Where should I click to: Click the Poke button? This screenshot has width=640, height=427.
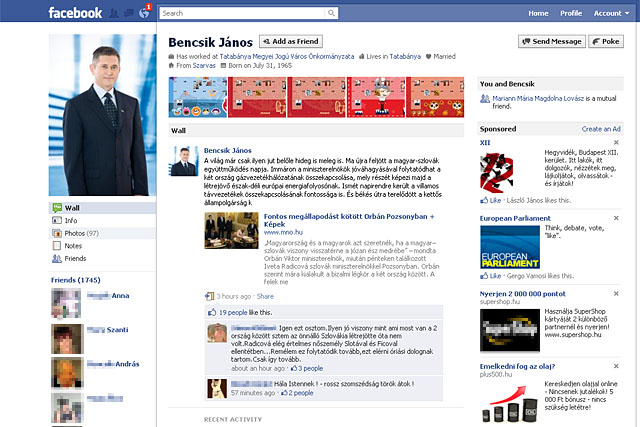click(x=606, y=41)
